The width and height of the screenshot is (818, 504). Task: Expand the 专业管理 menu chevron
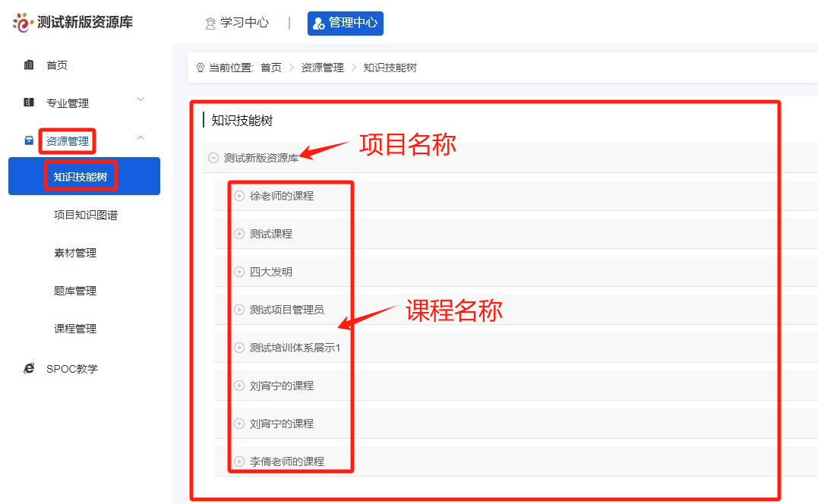tap(141, 99)
